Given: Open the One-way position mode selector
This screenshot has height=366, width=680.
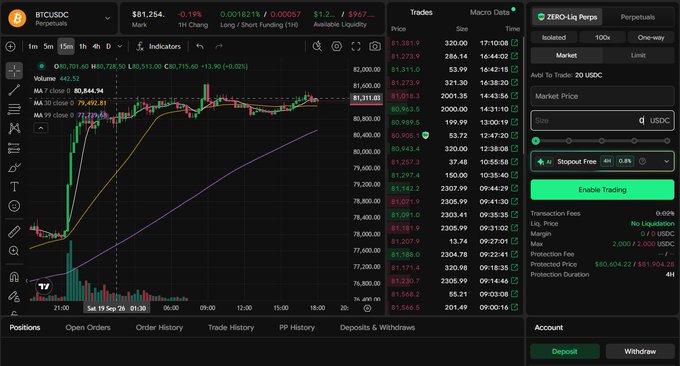Looking at the screenshot, I should (651, 38).
